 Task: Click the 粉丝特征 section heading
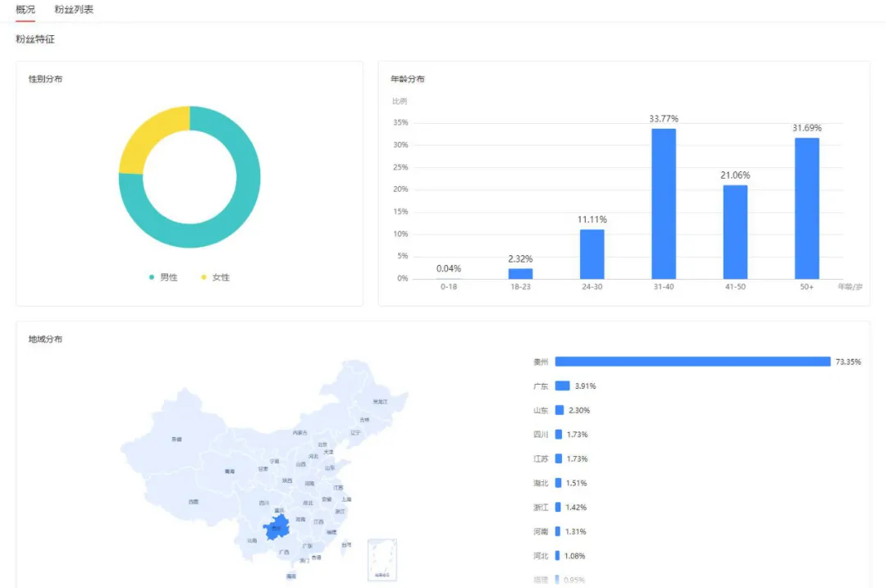pyautogui.click(x=35, y=39)
